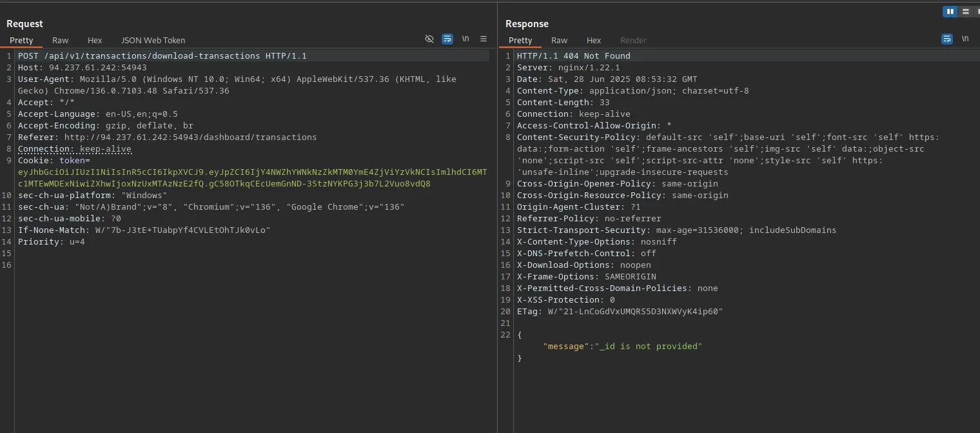Click the Content-Security-Policy header line
Screen dimensions: 980x433
coord(729,155)
